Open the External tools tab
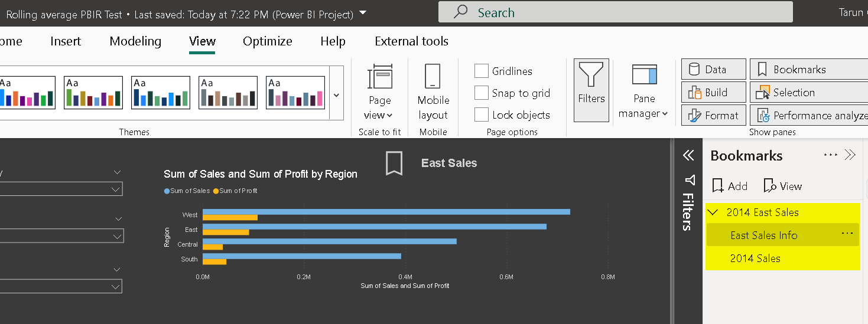 click(411, 41)
